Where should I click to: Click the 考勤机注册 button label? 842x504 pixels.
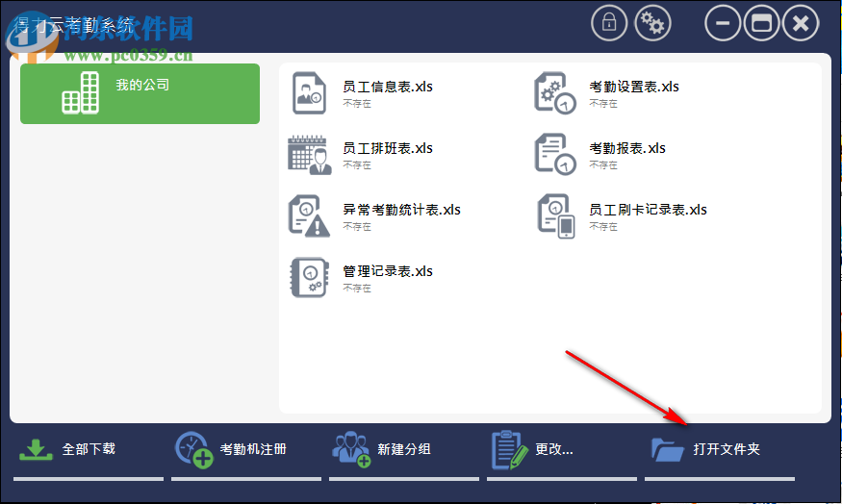pos(253,449)
